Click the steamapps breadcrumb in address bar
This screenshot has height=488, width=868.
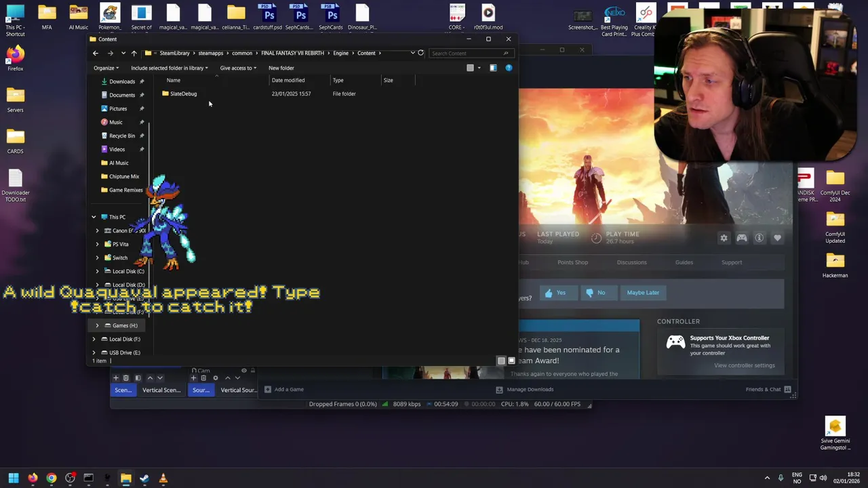tap(210, 53)
